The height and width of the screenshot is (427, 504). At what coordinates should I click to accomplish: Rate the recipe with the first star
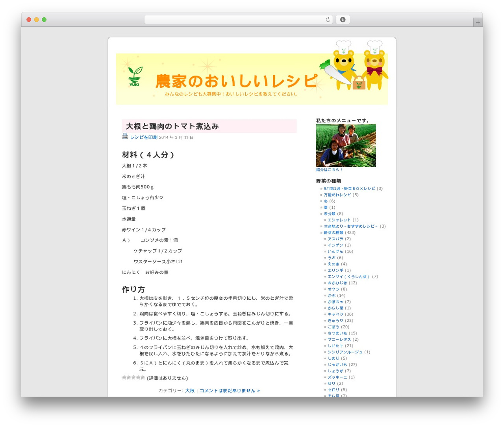124,377
